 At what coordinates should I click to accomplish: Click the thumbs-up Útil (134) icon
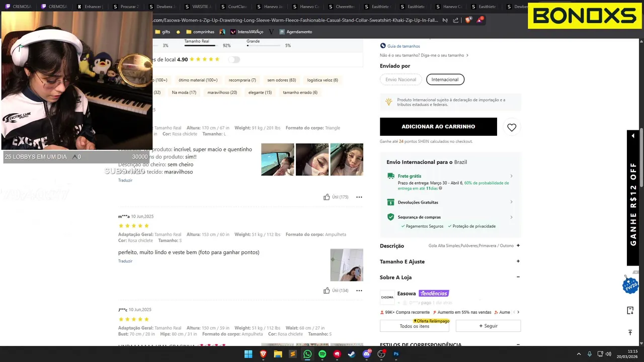click(327, 291)
